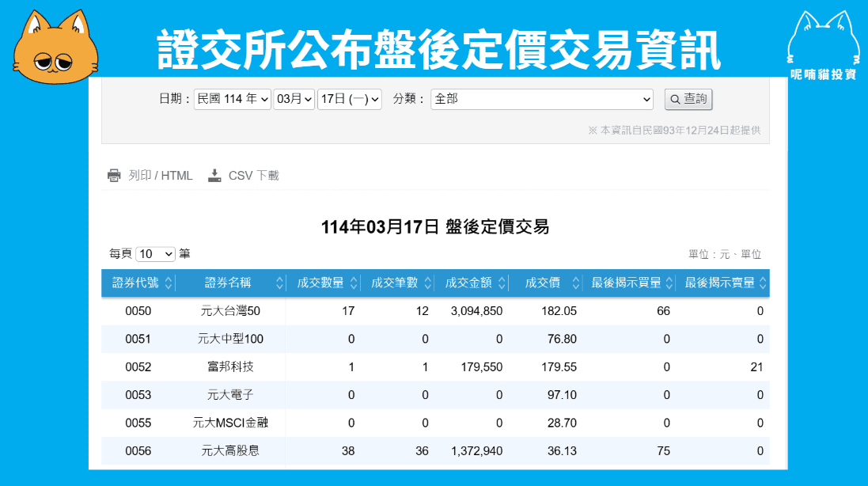
Task: Click the name 元大高股息
Action: tap(230, 451)
